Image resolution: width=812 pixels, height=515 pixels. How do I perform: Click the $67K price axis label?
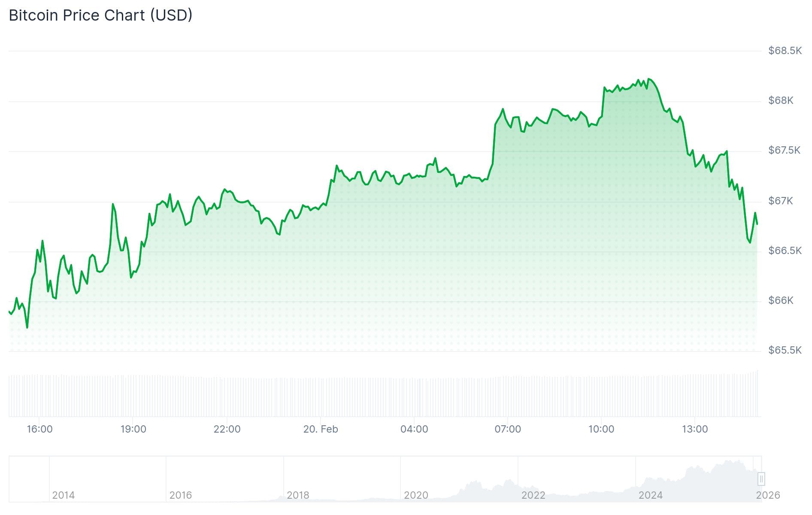point(781,201)
